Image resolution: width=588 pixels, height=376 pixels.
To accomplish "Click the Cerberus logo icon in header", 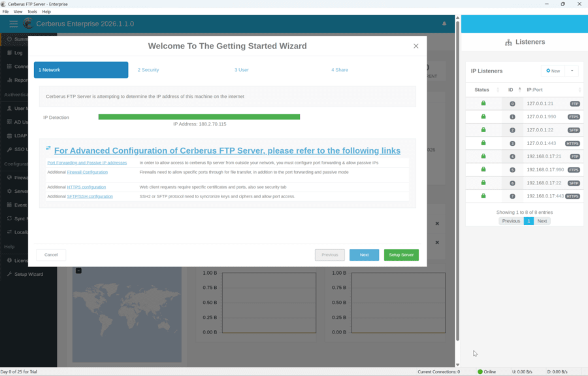I will [28, 24].
